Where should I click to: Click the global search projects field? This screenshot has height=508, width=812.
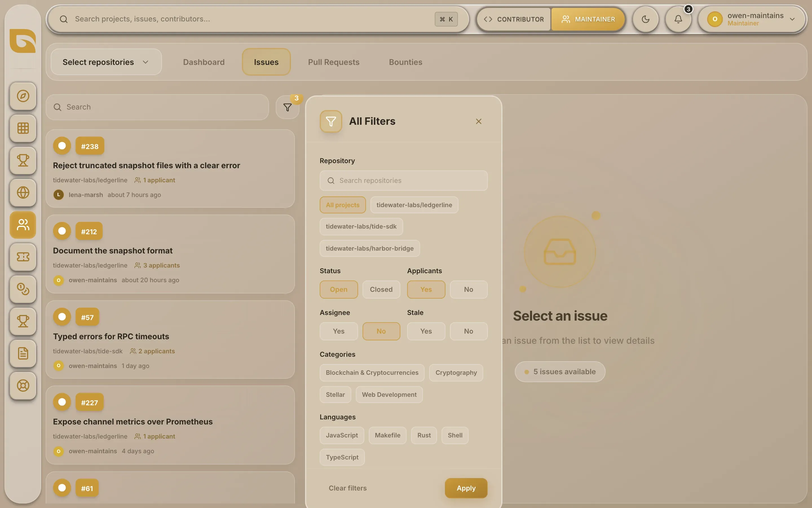point(258,19)
